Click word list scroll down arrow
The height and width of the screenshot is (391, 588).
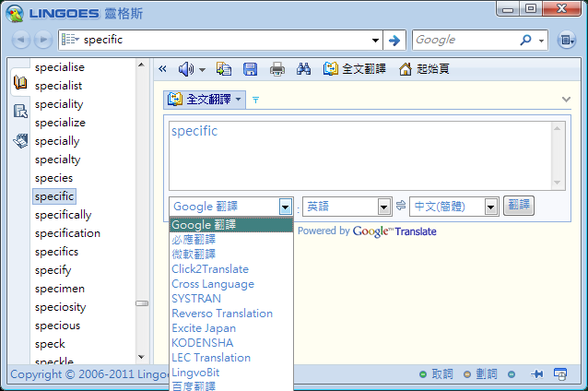(x=141, y=357)
